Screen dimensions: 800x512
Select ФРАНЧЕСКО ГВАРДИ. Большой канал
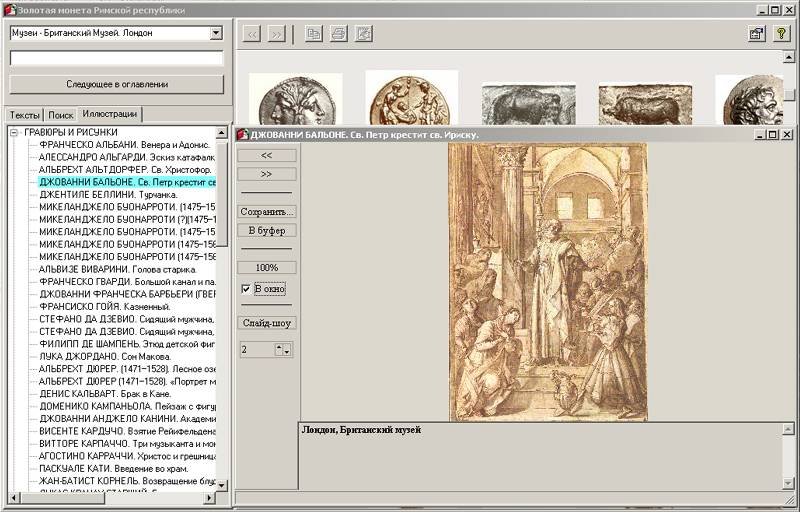click(x=127, y=281)
